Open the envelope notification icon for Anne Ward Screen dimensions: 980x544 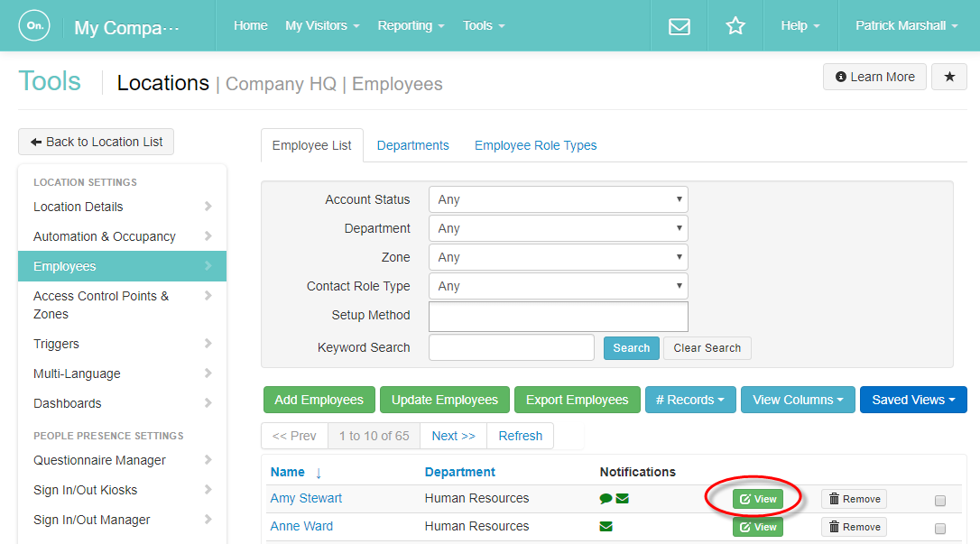point(605,525)
